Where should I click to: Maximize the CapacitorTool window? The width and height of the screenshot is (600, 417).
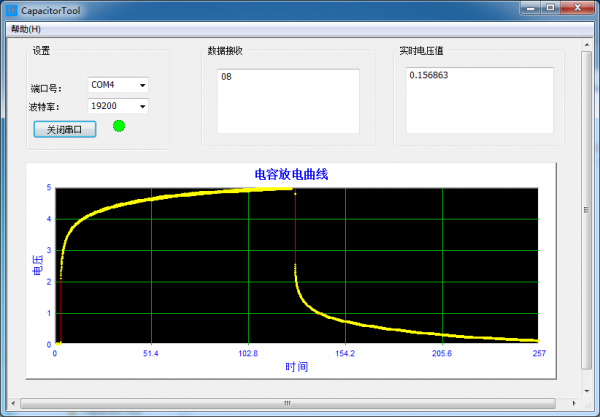click(550, 8)
